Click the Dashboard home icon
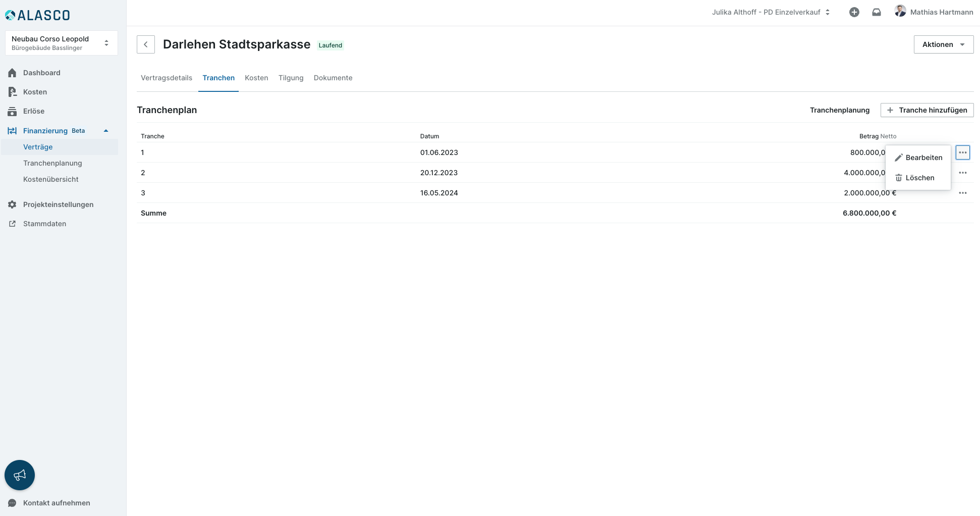This screenshot has height=516, width=980. [x=13, y=73]
